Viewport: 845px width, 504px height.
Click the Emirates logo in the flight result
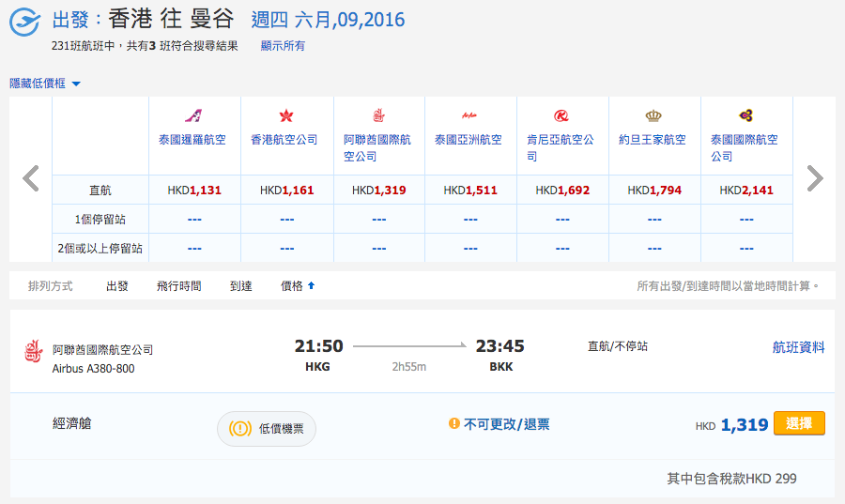pyautogui.click(x=33, y=351)
